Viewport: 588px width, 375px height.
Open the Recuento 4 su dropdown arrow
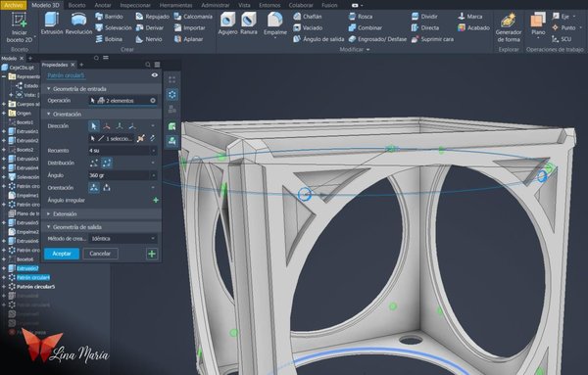(x=153, y=151)
